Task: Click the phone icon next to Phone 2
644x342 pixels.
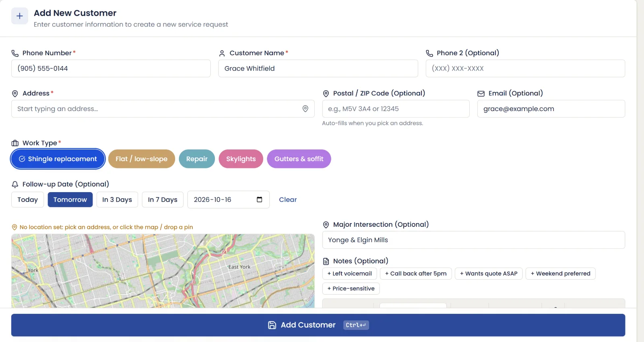Action: (x=429, y=53)
